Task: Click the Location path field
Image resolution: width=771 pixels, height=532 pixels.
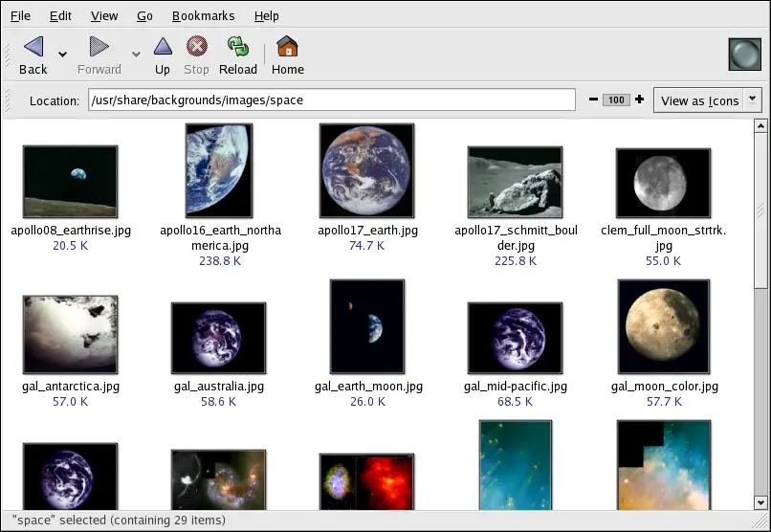Action: pyautogui.click(x=331, y=100)
